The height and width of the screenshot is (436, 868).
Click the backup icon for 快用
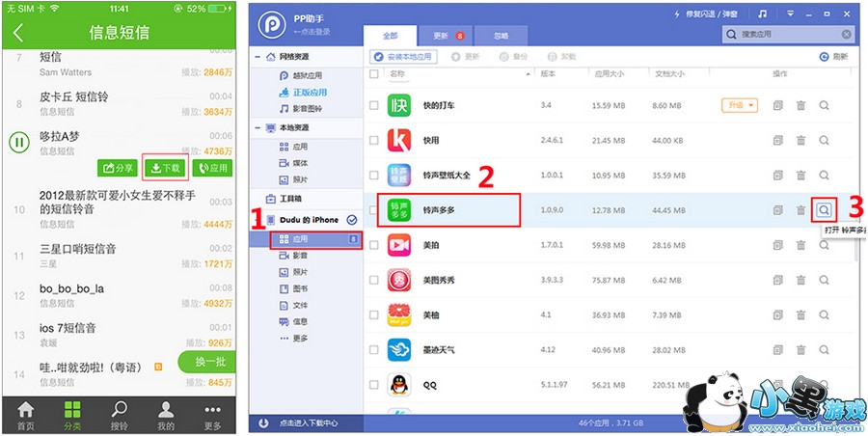pos(777,141)
